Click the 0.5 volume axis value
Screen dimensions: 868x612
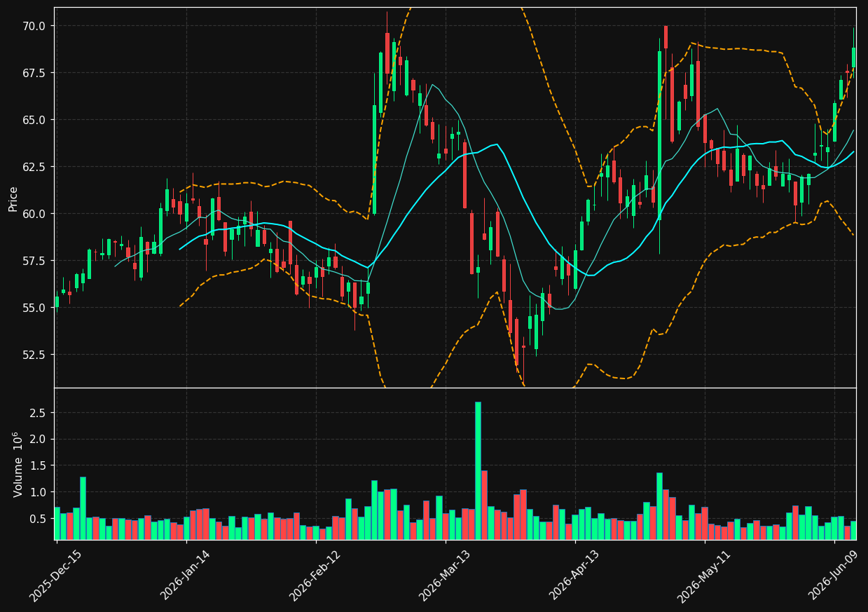[39, 519]
